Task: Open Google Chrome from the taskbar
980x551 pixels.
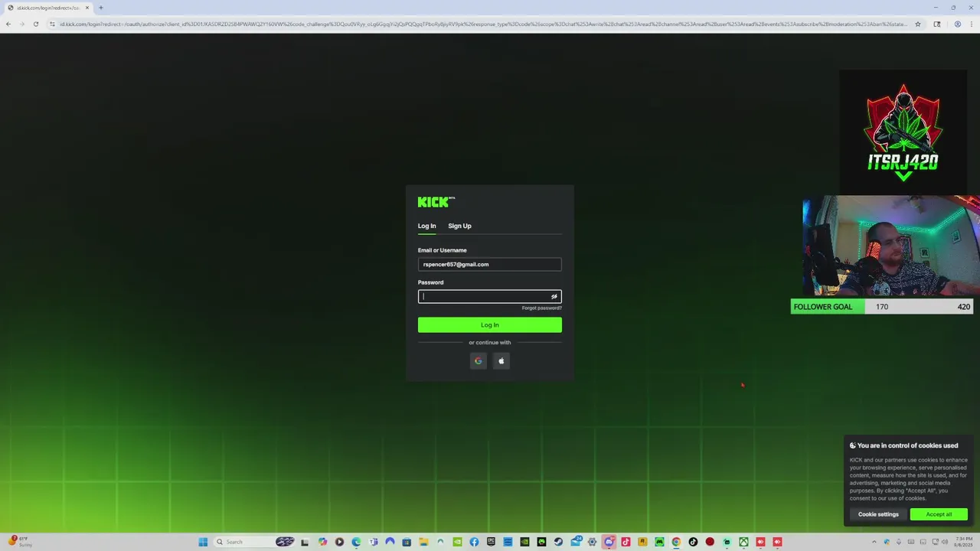Action: pos(676,542)
